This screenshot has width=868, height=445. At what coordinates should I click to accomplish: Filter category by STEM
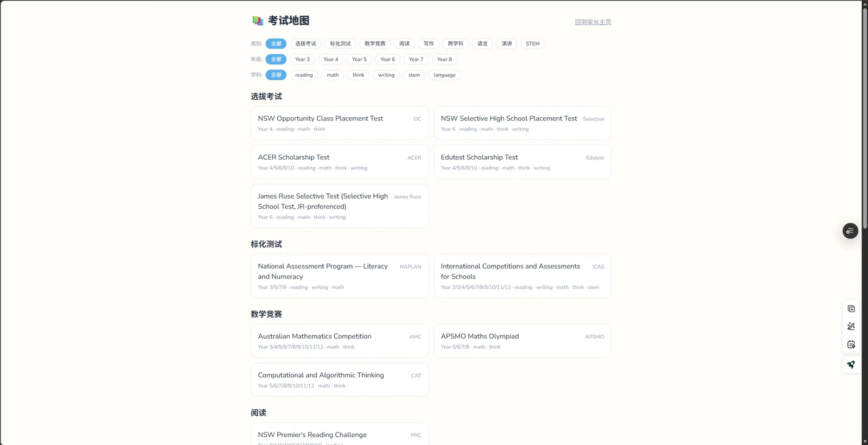[x=533, y=44]
